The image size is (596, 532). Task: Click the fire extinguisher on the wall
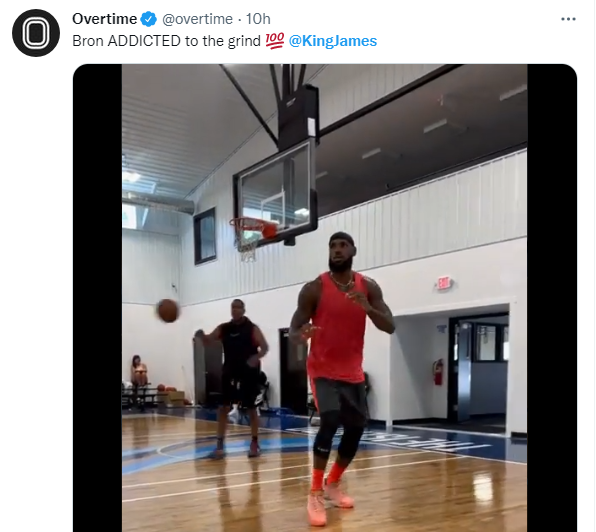[438, 372]
